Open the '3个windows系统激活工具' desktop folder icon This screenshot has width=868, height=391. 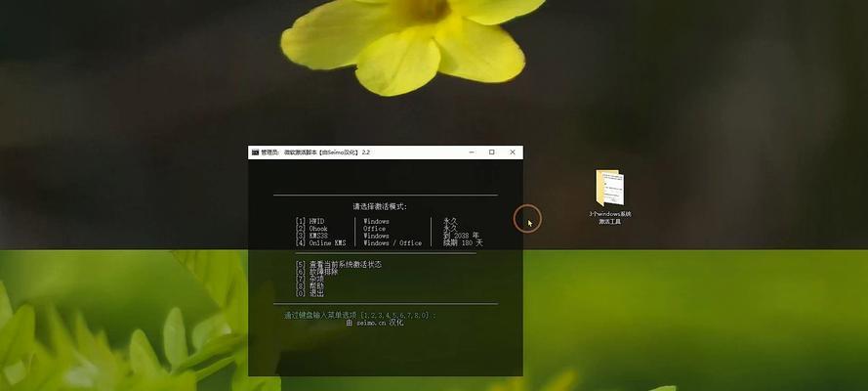tap(609, 189)
